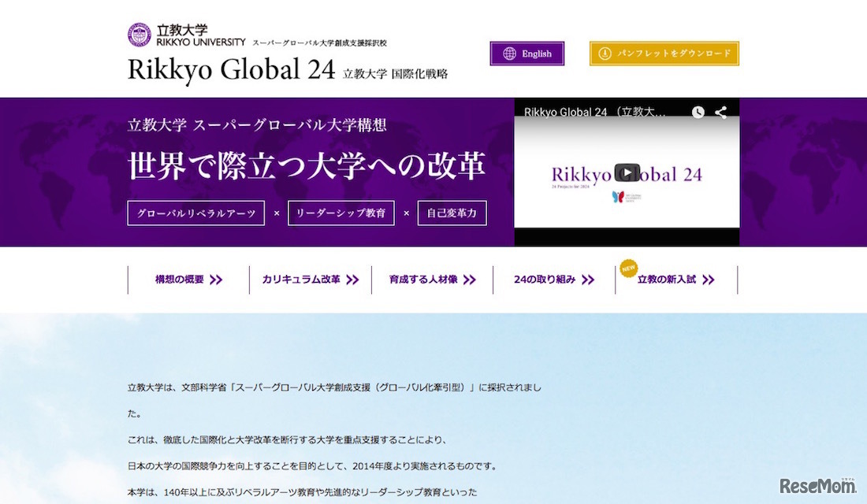This screenshot has width=867, height=504.
Task: Select the リーダーシップ教育 tag
Action: coord(340,213)
